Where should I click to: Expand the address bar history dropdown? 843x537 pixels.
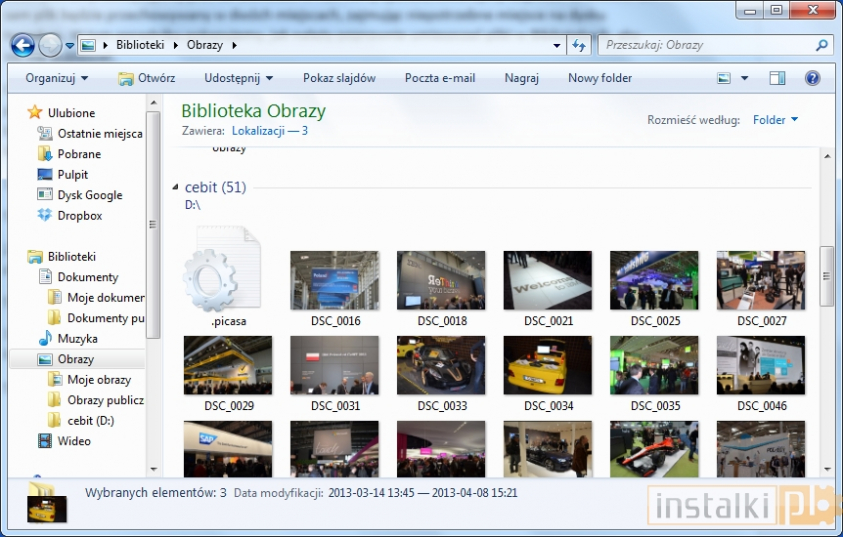557,46
